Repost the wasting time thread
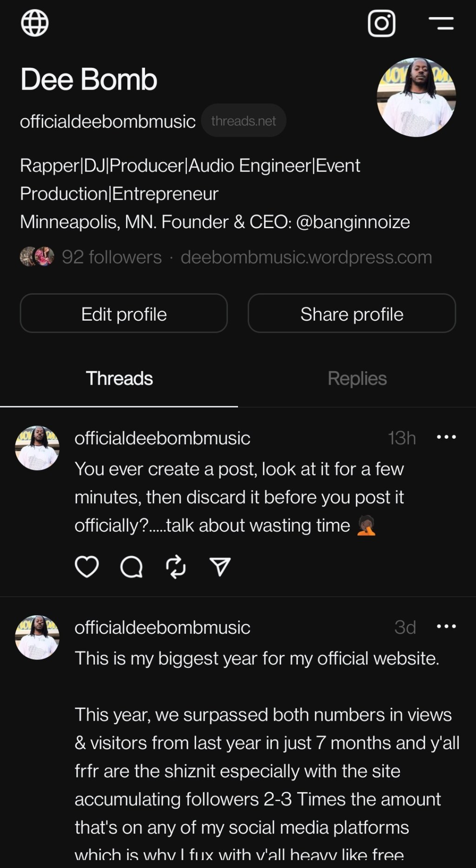The image size is (476, 868). point(176,566)
